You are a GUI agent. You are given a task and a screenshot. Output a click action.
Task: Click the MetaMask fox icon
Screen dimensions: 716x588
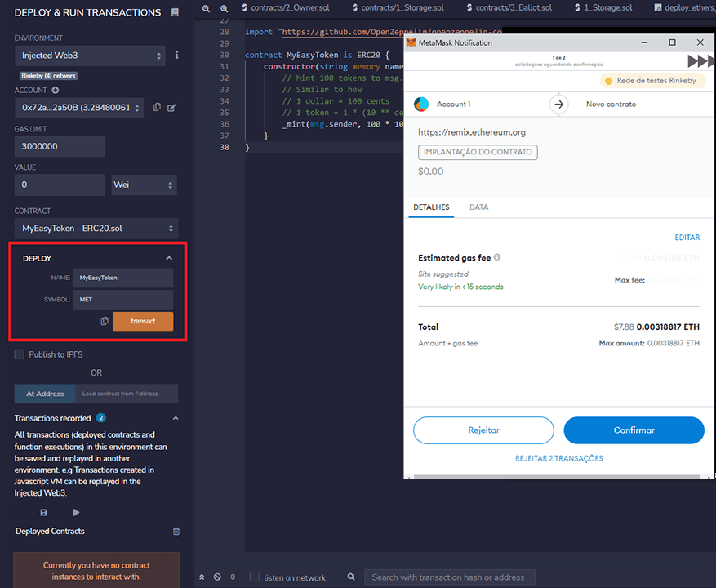pos(411,42)
